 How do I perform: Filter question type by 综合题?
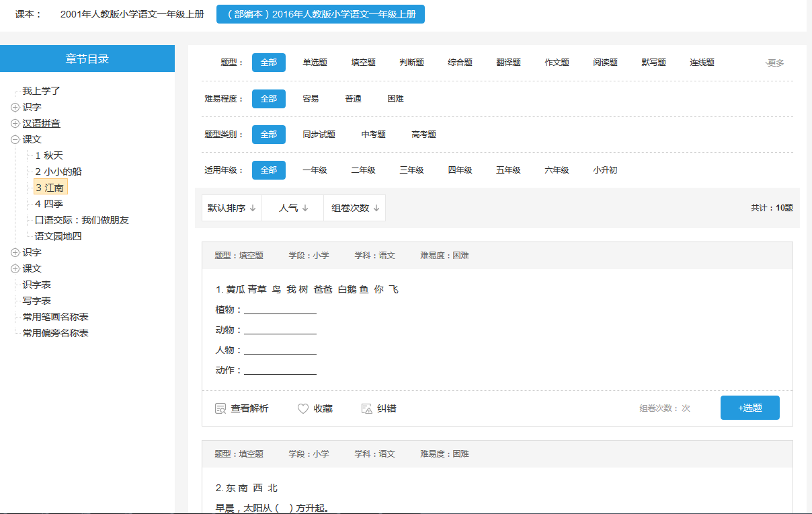tap(460, 63)
